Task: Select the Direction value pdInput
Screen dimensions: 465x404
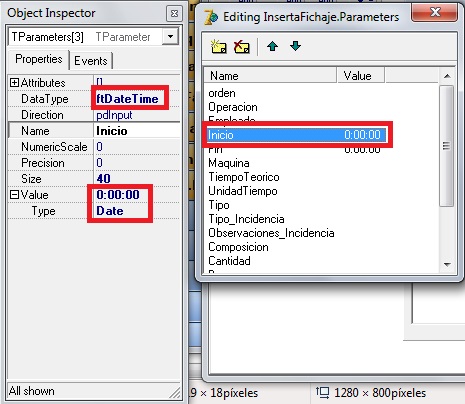Action: click(114, 115)
